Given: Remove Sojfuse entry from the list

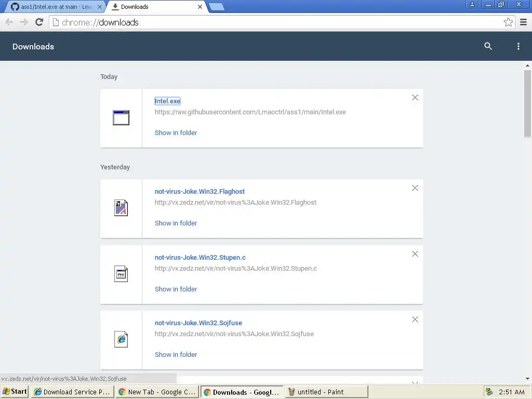Looking at the screenshot, I should click(x=415, y=320).
